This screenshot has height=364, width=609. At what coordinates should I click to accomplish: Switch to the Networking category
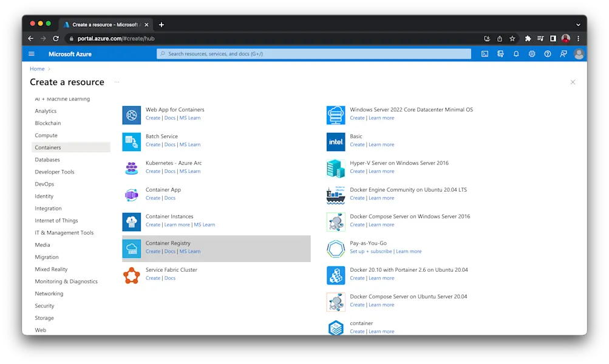coord(49,293)
